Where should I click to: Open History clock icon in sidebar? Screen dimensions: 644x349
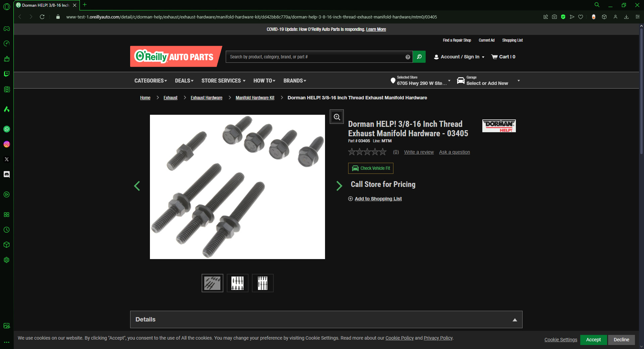tap(7, 230)
